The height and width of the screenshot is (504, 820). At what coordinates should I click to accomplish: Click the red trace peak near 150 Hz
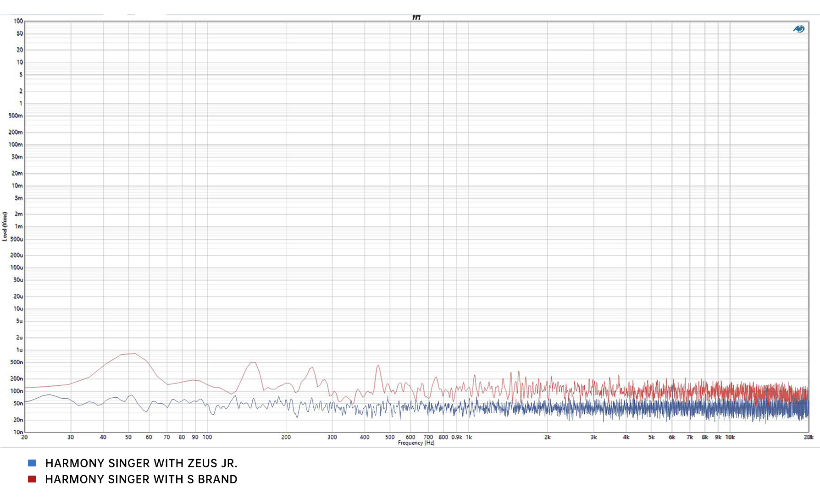pos(251,362)
